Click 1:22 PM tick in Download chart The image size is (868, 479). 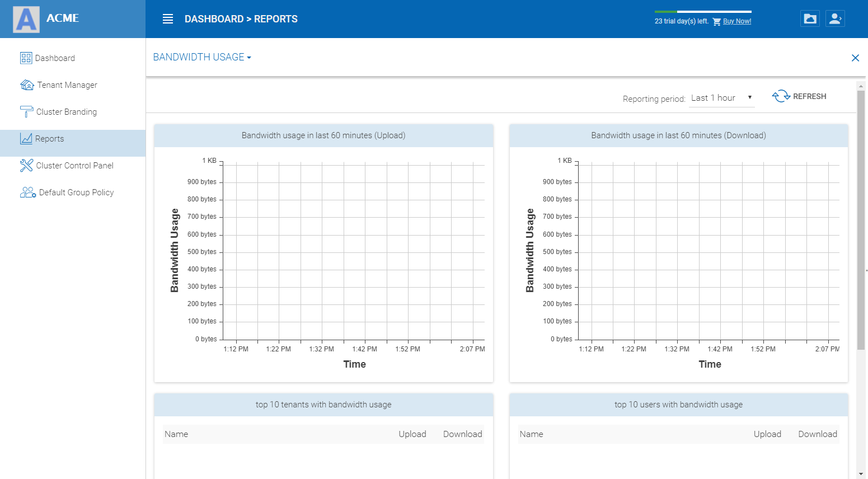(634, 349)
